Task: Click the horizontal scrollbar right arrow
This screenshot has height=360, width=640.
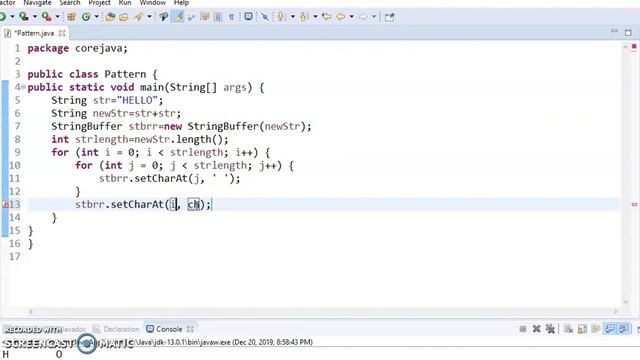Action: point(616,311)
